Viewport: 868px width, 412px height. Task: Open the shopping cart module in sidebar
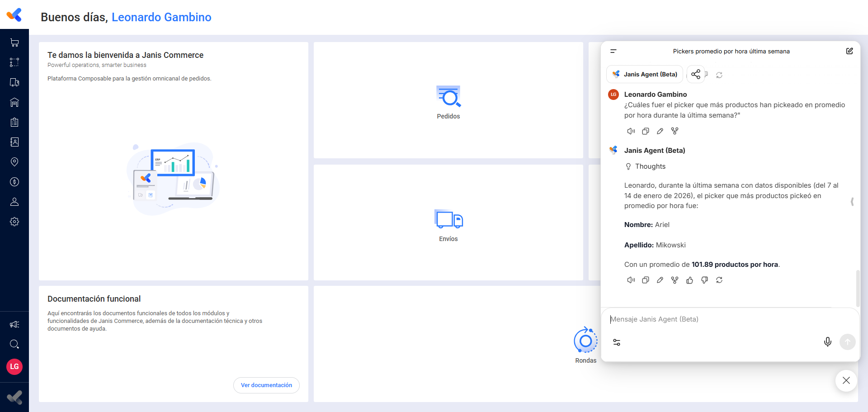14,43
